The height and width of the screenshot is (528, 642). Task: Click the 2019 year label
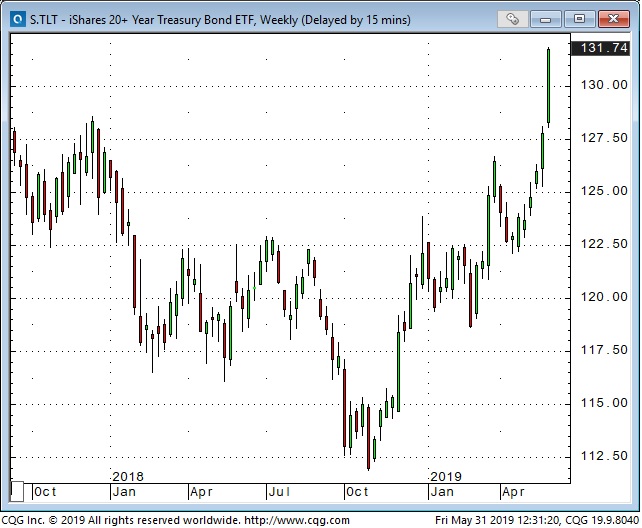[x=446, y=477]
